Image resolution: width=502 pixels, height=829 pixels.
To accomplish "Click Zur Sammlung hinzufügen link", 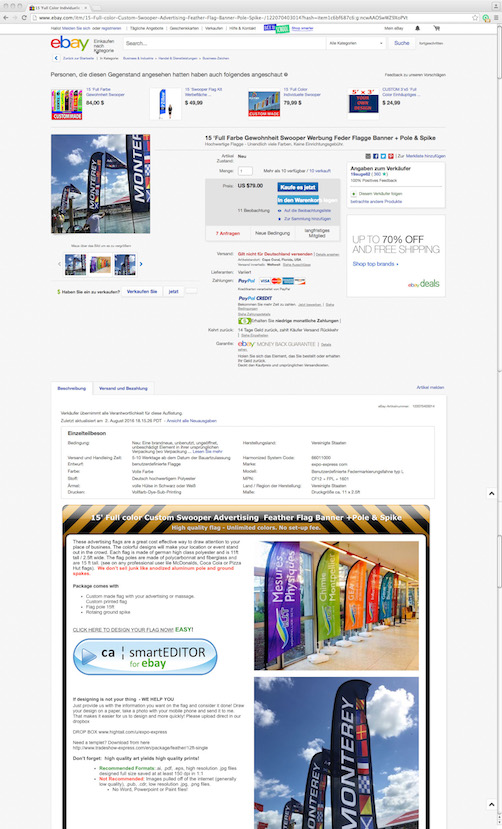I will point(307,218).
